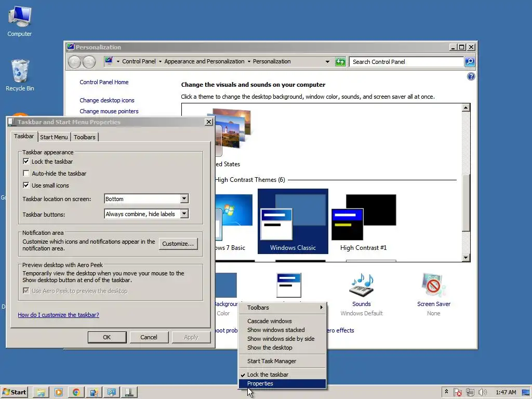Click the Forward arrow in Personalization window
The image size is (532, 399).
point(89,62)
